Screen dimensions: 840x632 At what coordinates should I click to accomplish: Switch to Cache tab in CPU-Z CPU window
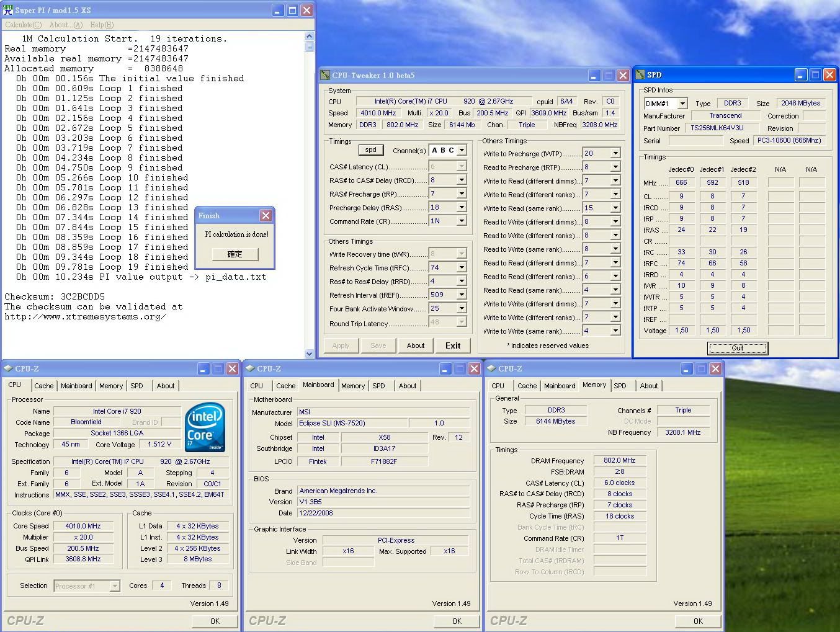pyautogui.click(x=43, y=386)
